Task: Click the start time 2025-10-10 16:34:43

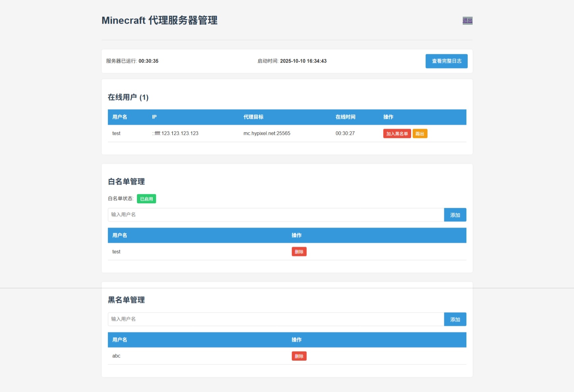Action: coord(303,61)
